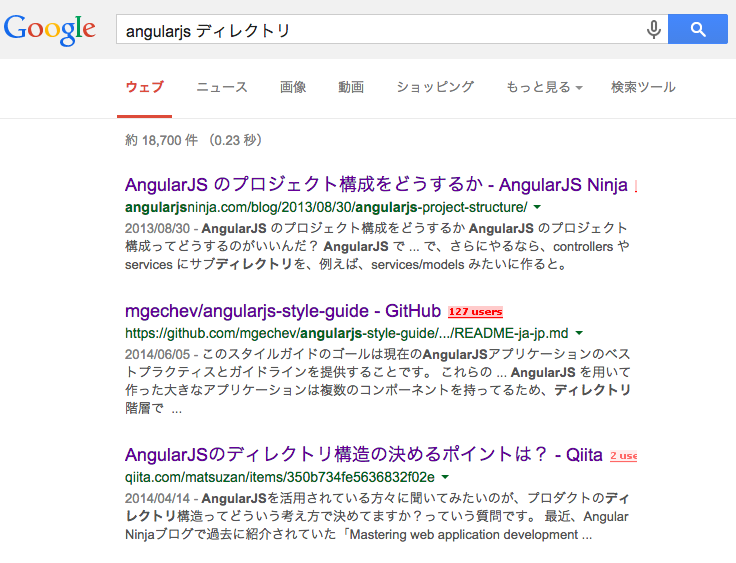Expand arrow next to qiita.com/matsuzan URL
The height and width of the screenshot is (563, 736).
pos(445,477)
